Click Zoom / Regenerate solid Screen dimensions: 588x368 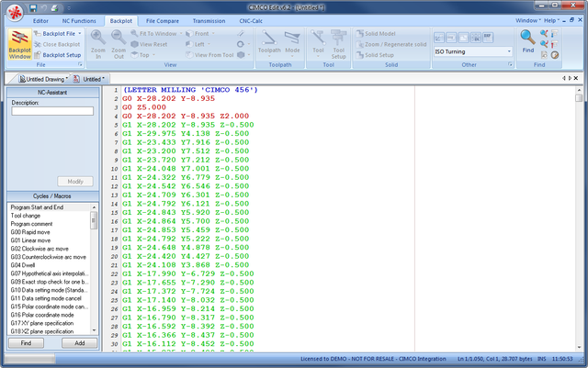coord(391,44)
